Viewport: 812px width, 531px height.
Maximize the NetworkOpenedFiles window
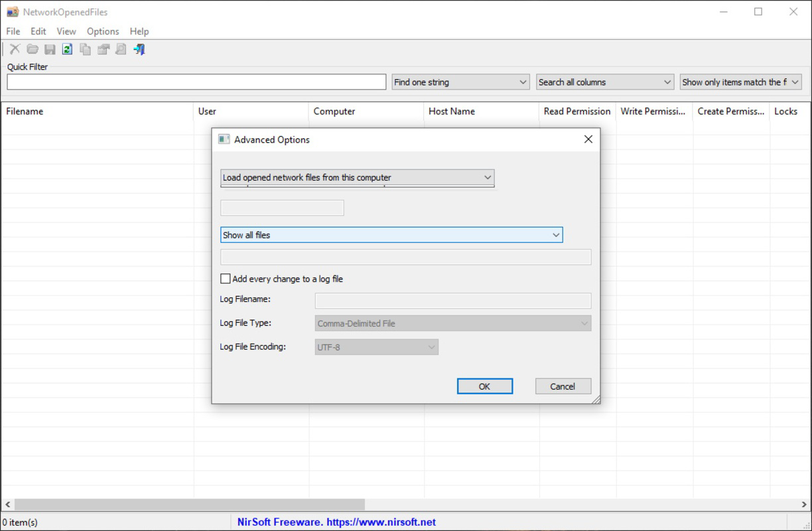758,12
